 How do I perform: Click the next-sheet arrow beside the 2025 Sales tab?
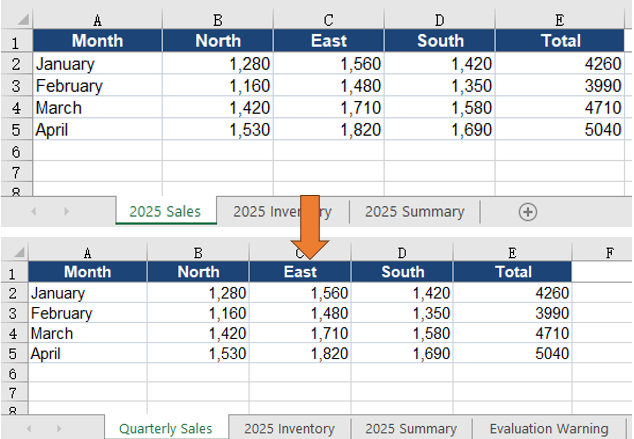point(66,211)
